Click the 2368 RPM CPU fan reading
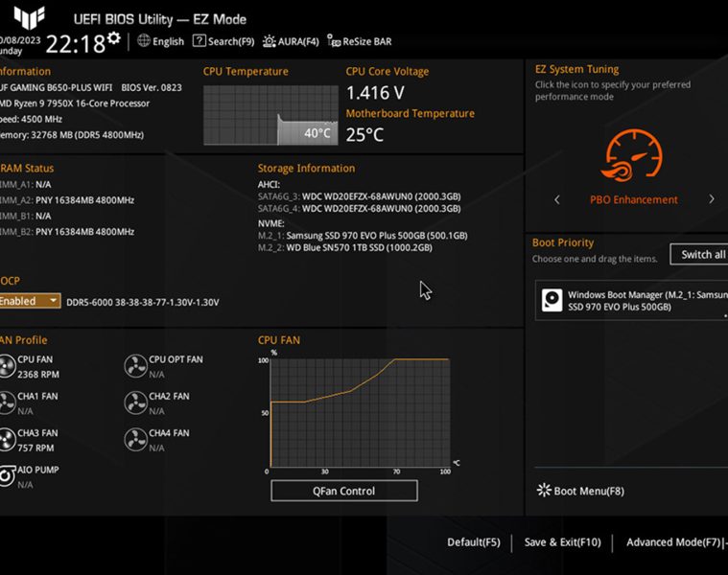Screen dimensions: 728x575 click(38, 374)
